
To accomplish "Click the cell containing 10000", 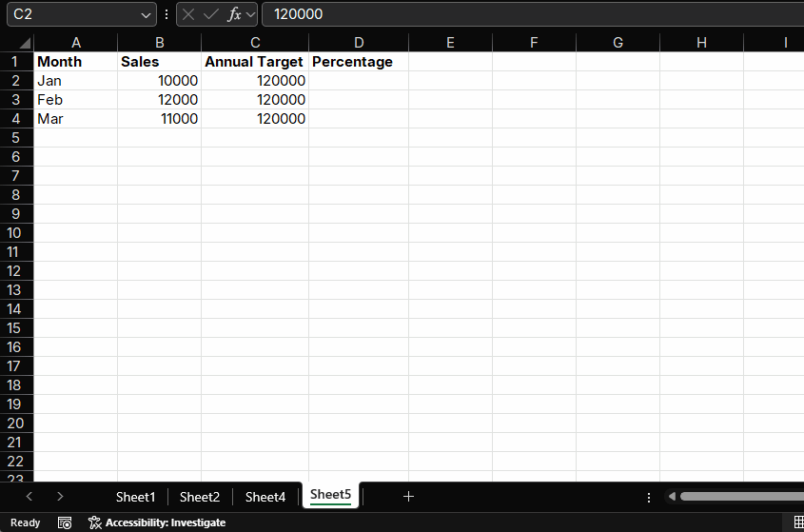I will tap(160, 81).
